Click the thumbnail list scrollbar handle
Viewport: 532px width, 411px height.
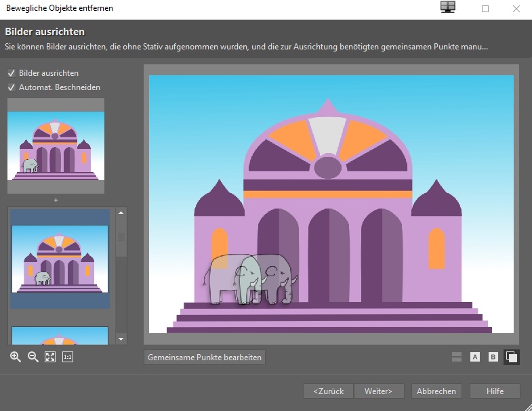(121, 237)
